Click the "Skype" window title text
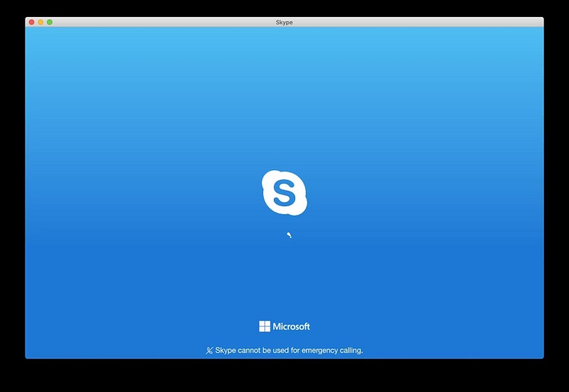The image size is (569, 392). tap(284, 22)
